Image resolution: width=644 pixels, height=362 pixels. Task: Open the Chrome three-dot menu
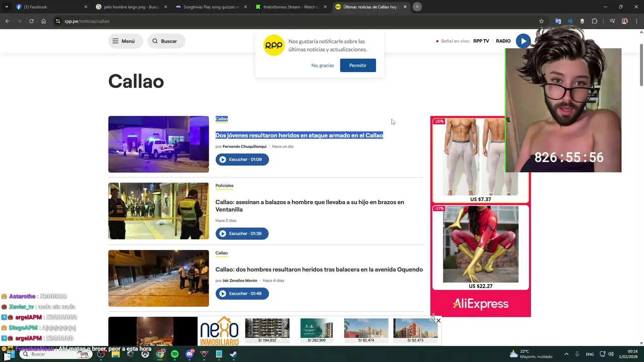(x=636, y=21)
